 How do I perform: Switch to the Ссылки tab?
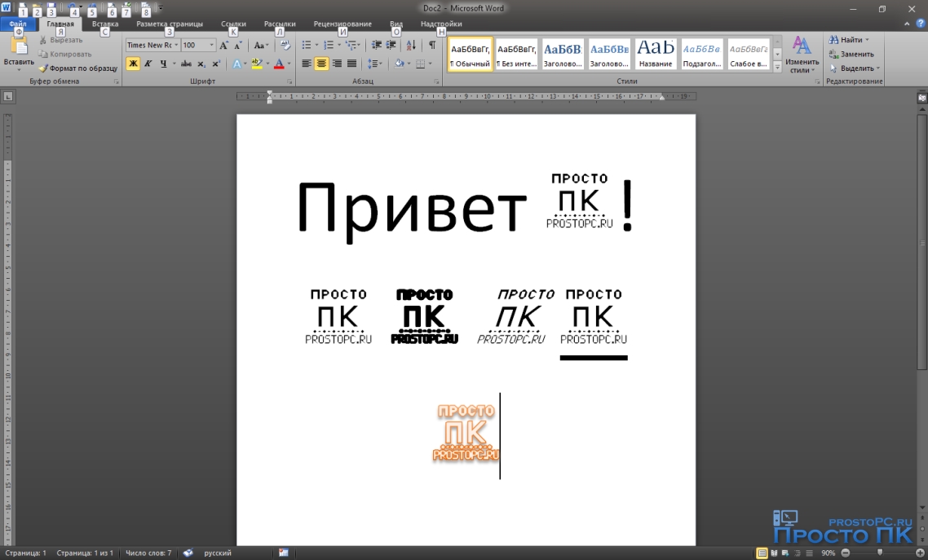[233, 24]
